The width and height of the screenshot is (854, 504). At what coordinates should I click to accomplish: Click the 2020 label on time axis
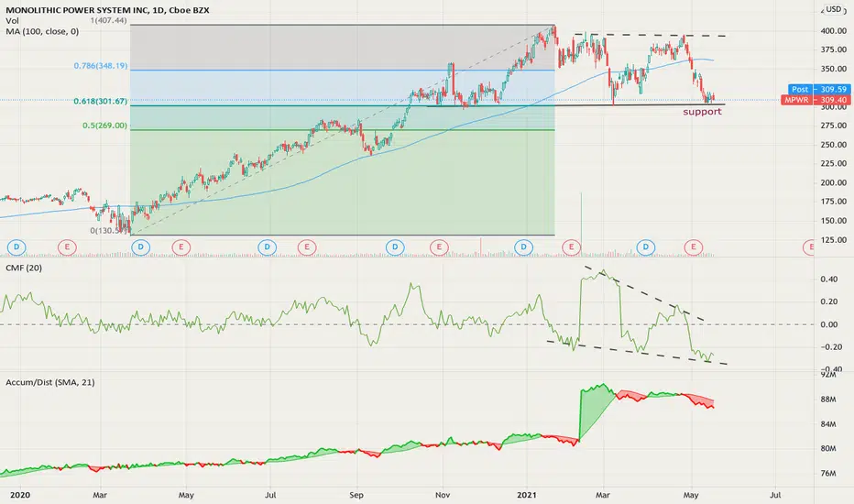pyautogui.click(x=20, y=495)
